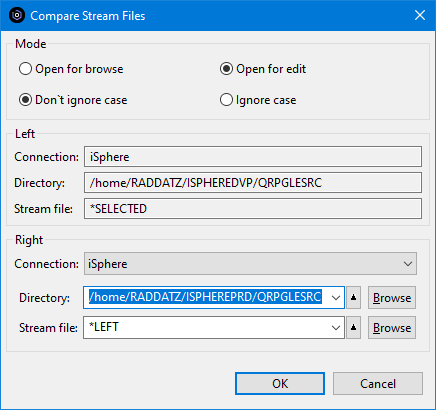Image resolution: width=436 pixels, height=410 pixels.
Task: Click into the Right Directory ISPHEREPRD text box
Action: point(205,297)
